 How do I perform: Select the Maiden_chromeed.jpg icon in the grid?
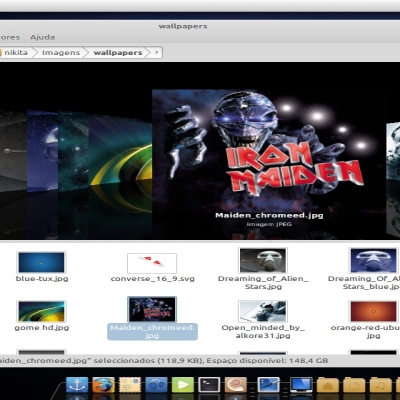click(x=152, y=309)
